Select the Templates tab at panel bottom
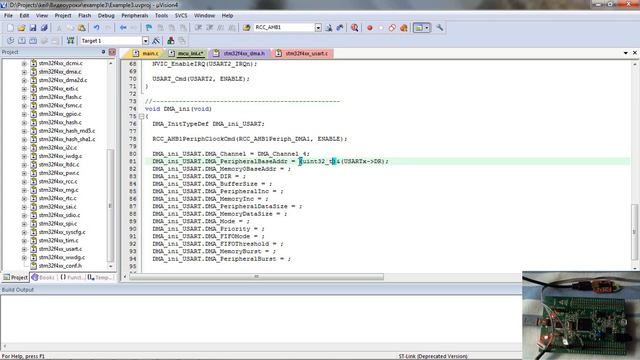Image resolution: width=640 pixels, height=360 pixels. click(x=100, y=278)
